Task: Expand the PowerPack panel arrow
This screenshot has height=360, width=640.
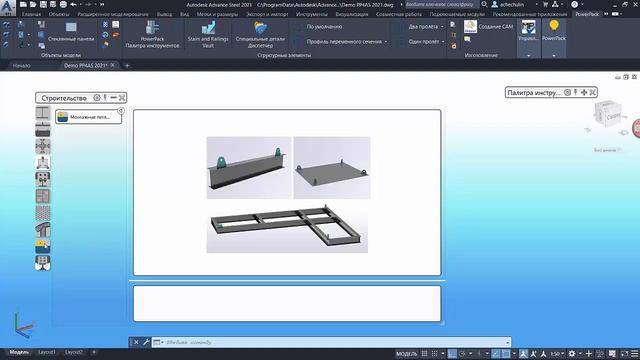Action: (554, 55)
